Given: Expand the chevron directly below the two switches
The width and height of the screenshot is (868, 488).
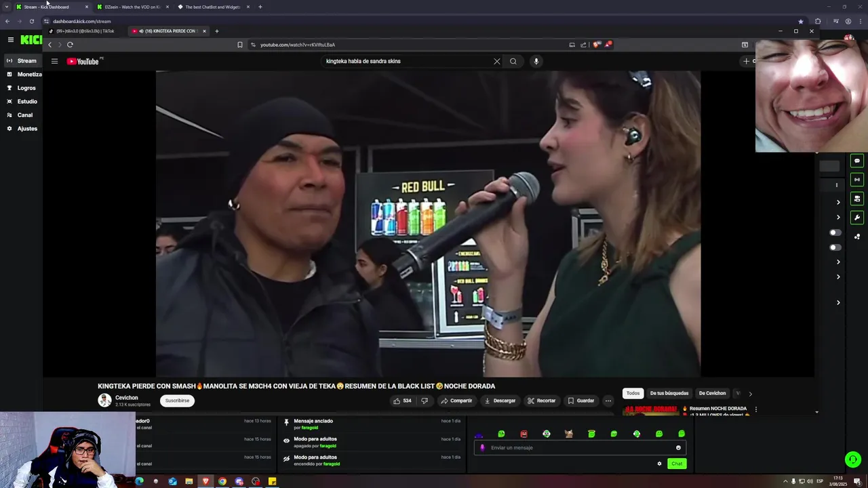Looking at the screenshot, I should click(838, 262).
